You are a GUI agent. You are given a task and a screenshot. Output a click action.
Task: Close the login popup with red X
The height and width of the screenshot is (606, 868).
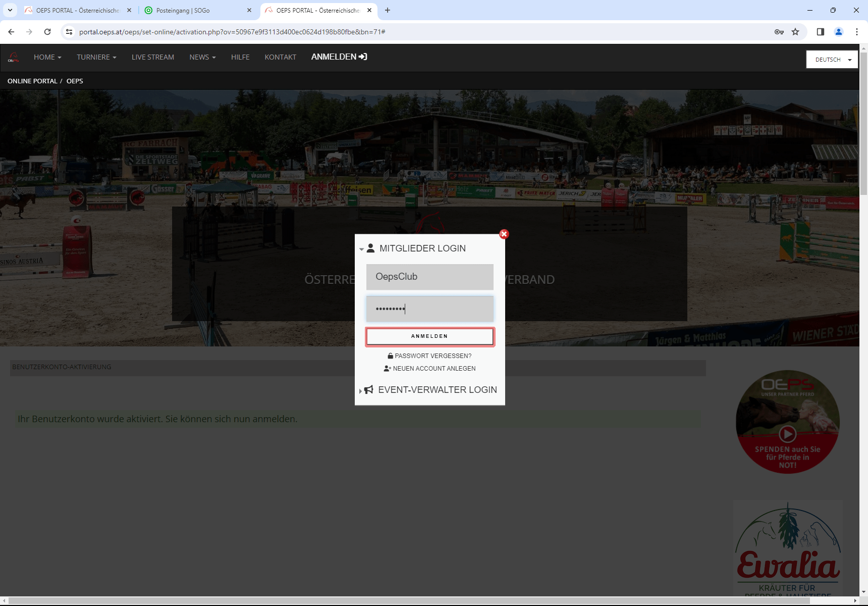point(504,234)
